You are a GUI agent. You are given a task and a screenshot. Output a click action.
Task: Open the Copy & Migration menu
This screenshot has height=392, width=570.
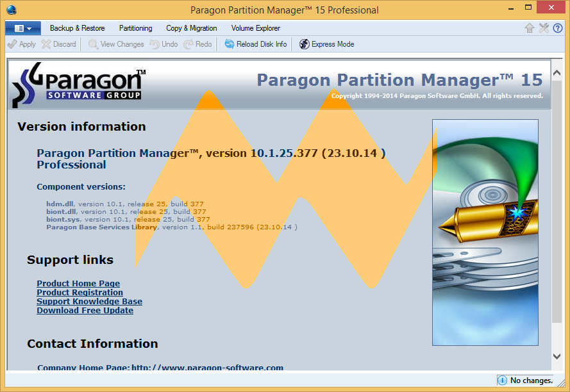(x=191, y=28)
